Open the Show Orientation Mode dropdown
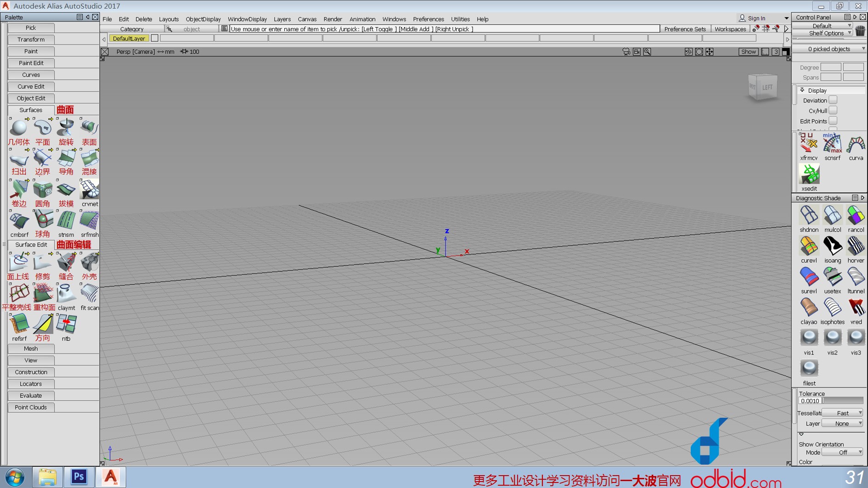The image size is (868, 488). [842, 452]
